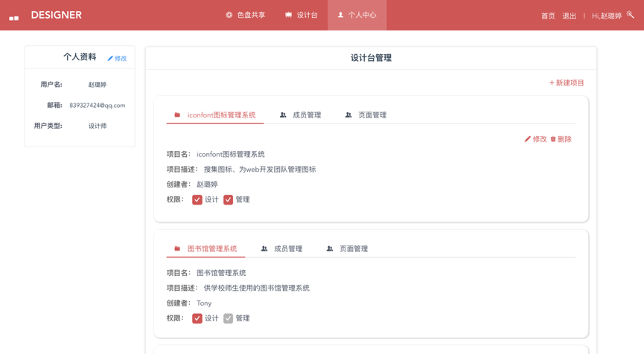Click description 供学校师生使用的图书馆管理系统
This screenshot has width=644, height=354.
[257, 288]
